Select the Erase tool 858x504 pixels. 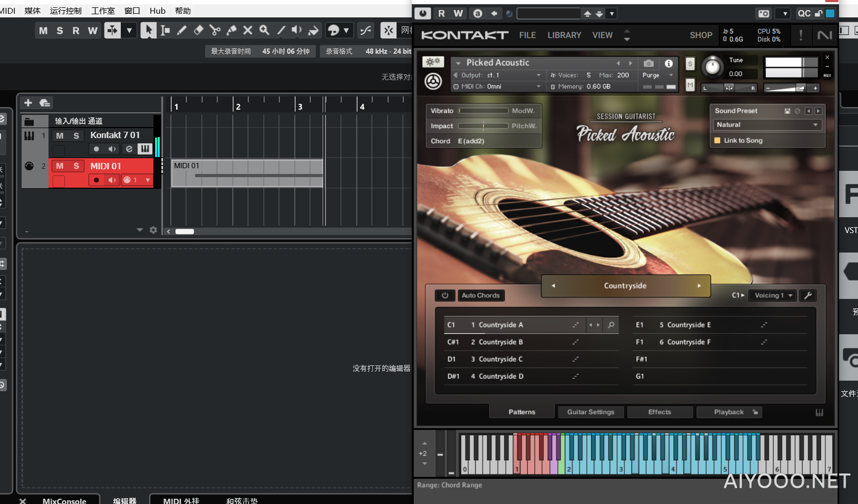[x=198, y=31]
